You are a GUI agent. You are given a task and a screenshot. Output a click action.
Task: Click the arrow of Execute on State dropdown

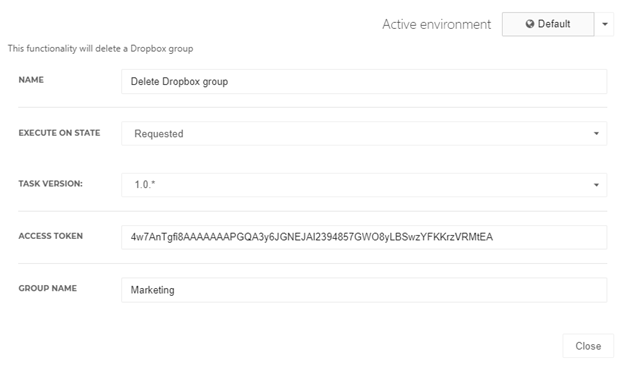click(596, 133)
